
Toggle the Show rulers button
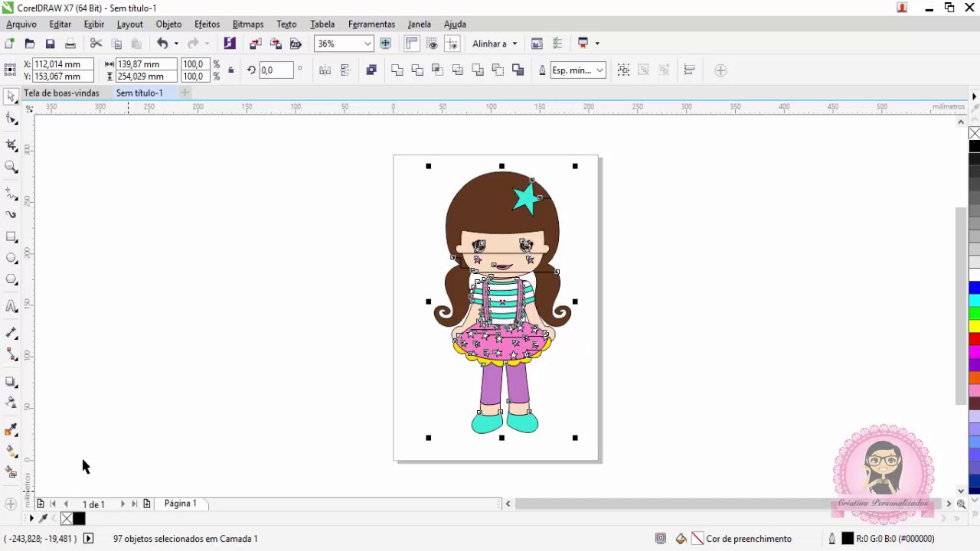412,44
